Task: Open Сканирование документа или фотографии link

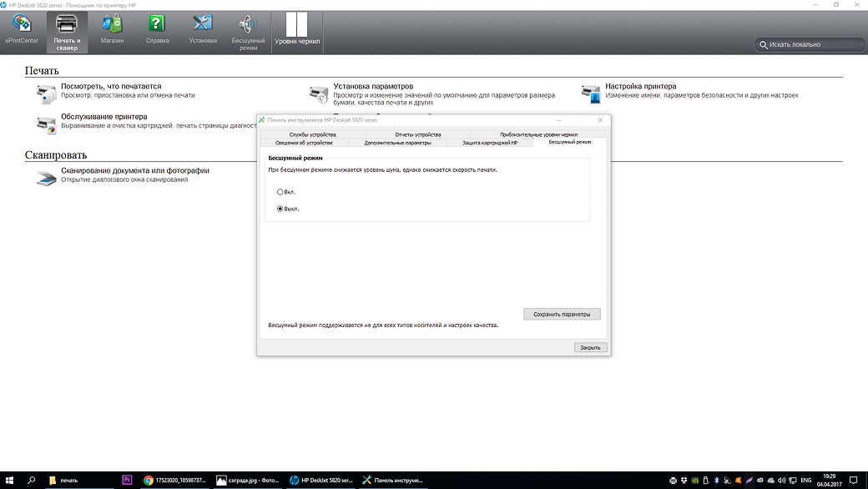Action: tap(135, 171)
